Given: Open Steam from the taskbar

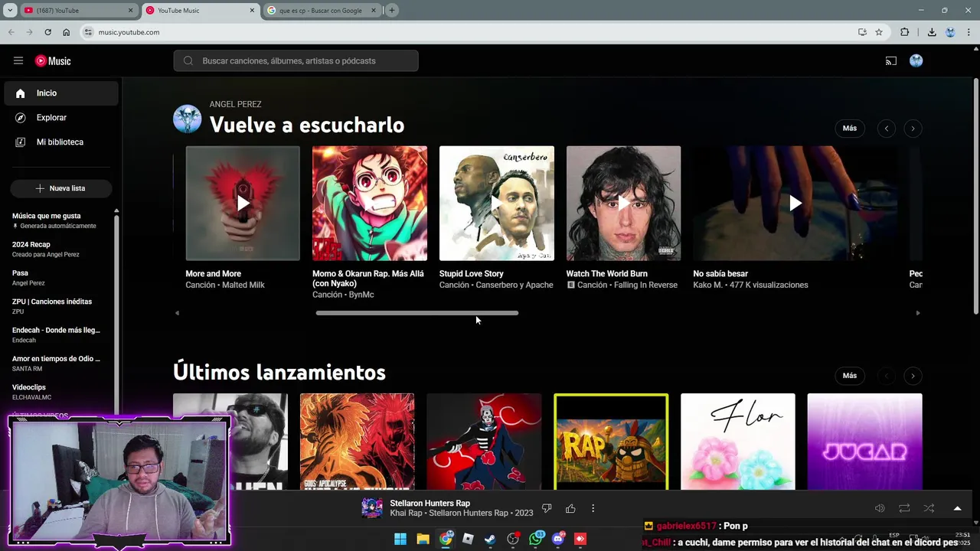Looking at the screenshot, I should [x=490, y=540].
